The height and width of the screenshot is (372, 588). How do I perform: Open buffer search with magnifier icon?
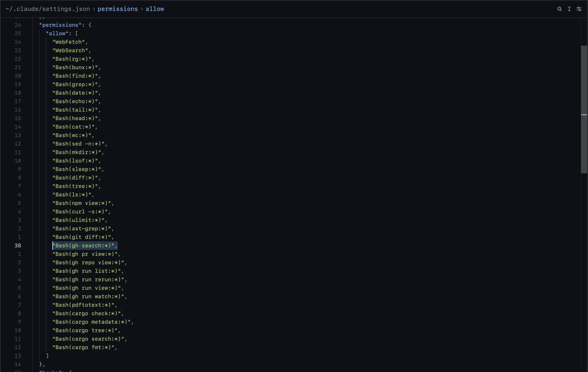click(560, 9)
